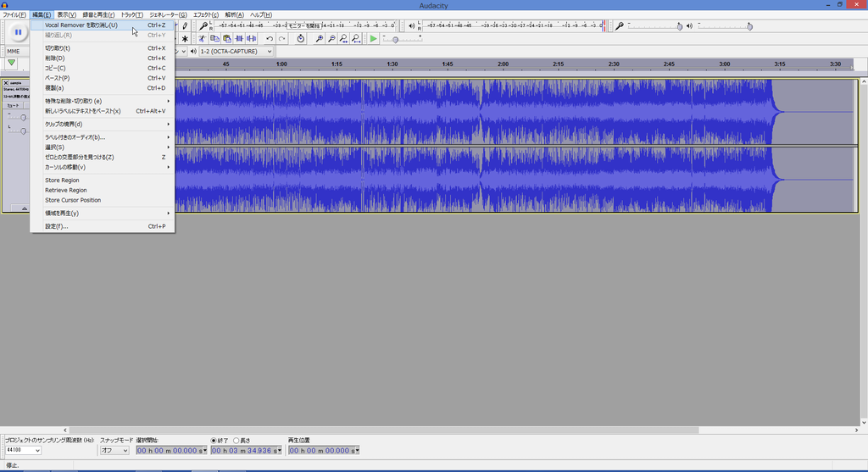The width and height of the screenshot is (868, 472).
Task: Expand the カーソルの移動 submenu
Action: coord(103,167)
